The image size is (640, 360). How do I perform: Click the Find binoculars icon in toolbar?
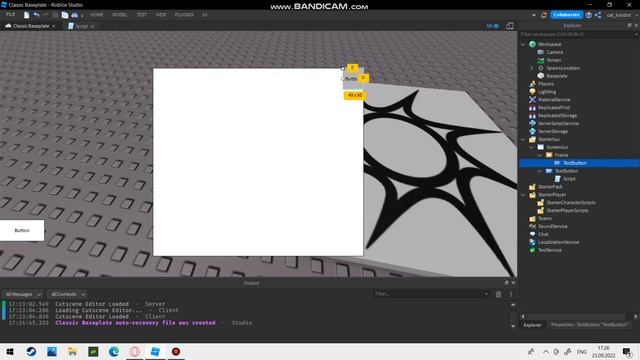pos(75,15)
